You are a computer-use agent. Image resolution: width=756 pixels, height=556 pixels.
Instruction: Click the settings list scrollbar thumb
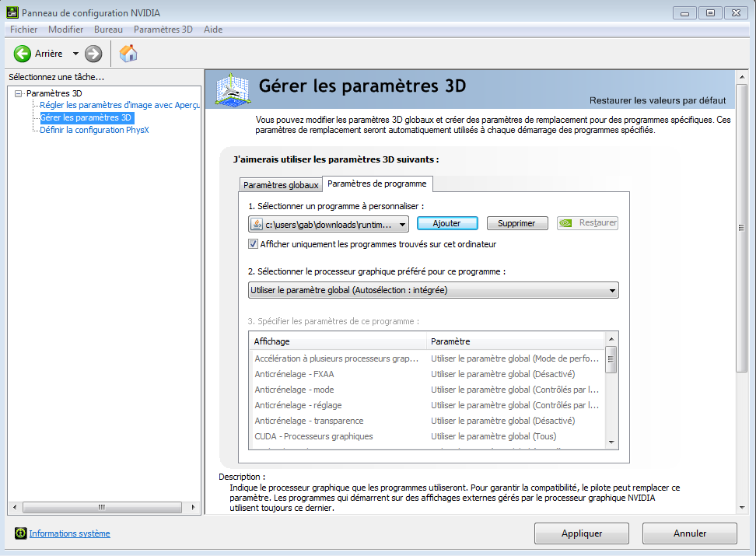pyautogui.click(x=611, y=359)
